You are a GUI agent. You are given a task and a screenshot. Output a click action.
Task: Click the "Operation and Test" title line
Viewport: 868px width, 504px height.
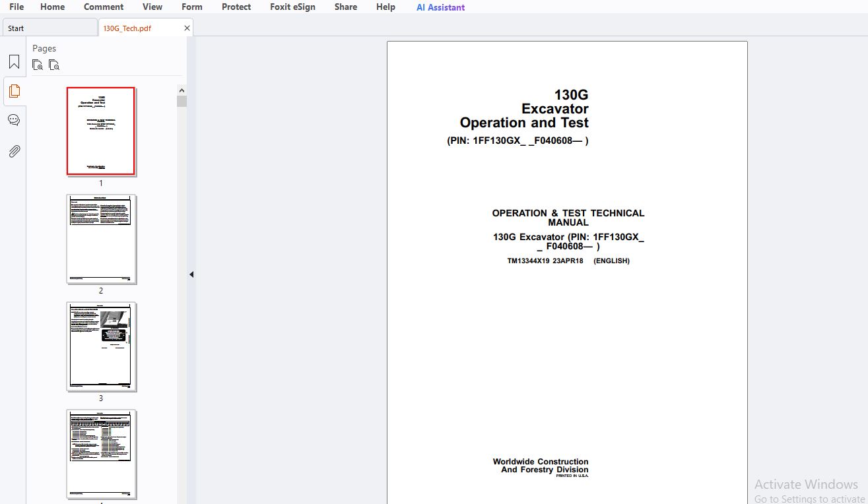point(524,123)
